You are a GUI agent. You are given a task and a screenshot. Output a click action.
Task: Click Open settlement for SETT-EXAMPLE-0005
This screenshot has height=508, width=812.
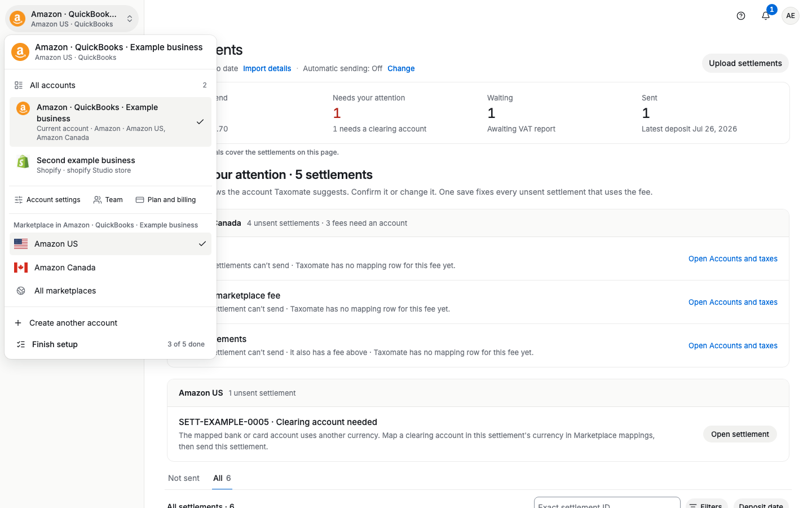740,434
